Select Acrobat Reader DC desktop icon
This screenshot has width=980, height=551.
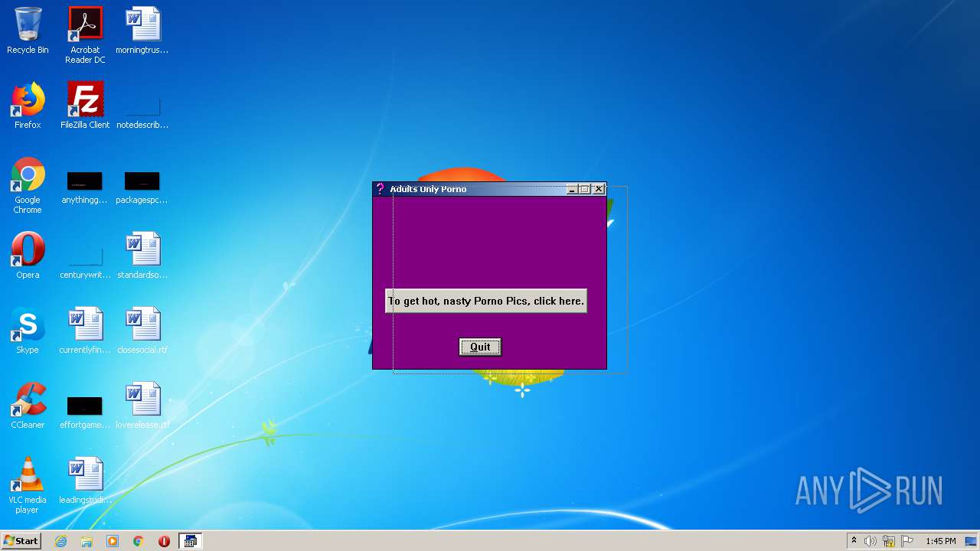[85, 35]
